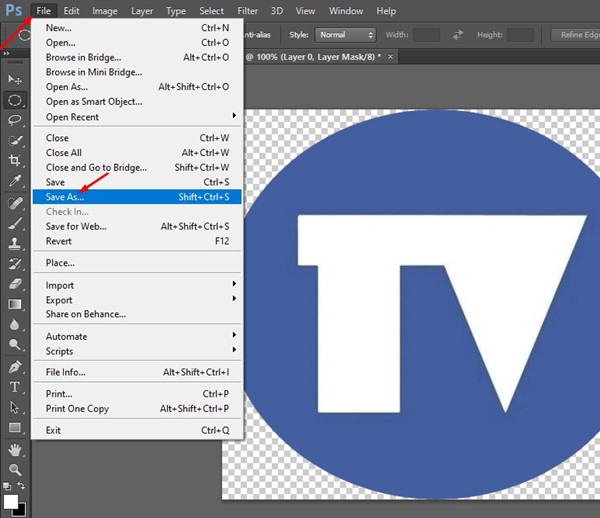The width and height of the screenshot is (600, 518).
Task: Choose Place... menu entry
Action: point(137,263)
